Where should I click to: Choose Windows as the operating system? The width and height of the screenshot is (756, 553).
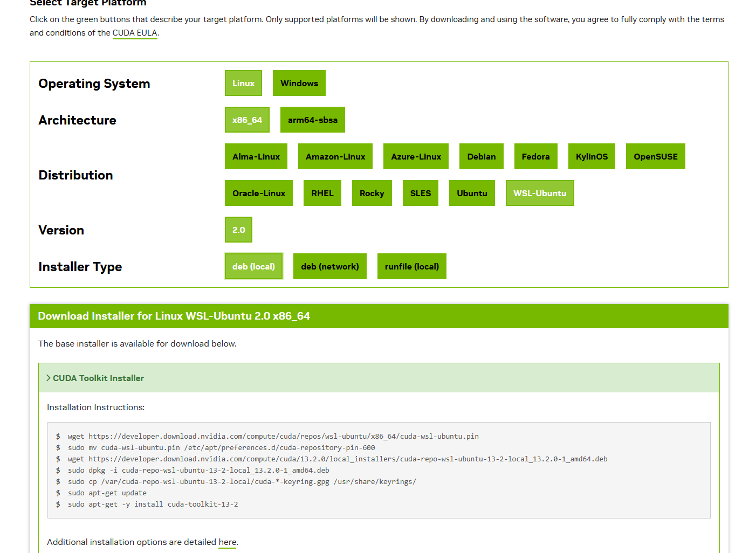299,83
